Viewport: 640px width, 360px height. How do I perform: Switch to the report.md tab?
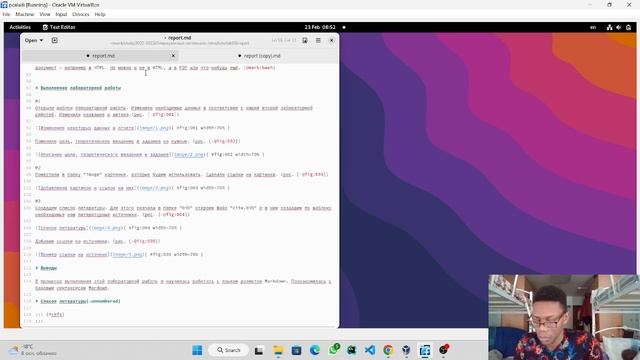coord(100,56)
